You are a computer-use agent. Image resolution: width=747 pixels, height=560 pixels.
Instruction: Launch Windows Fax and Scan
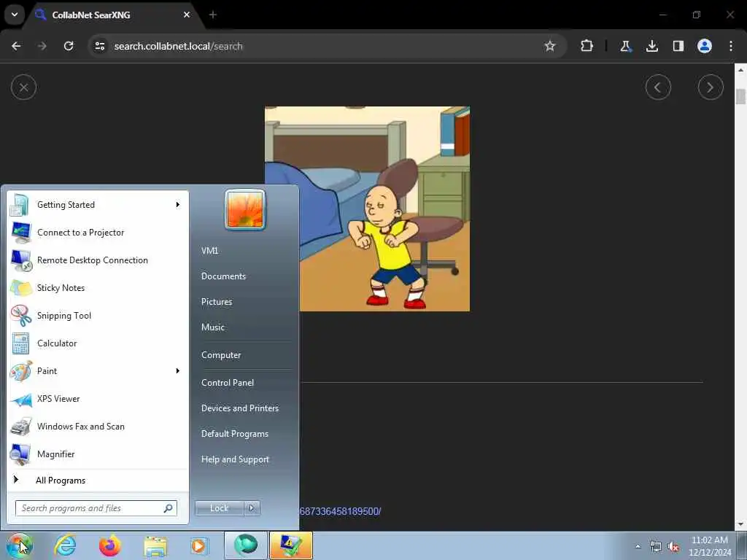[98, 426]
